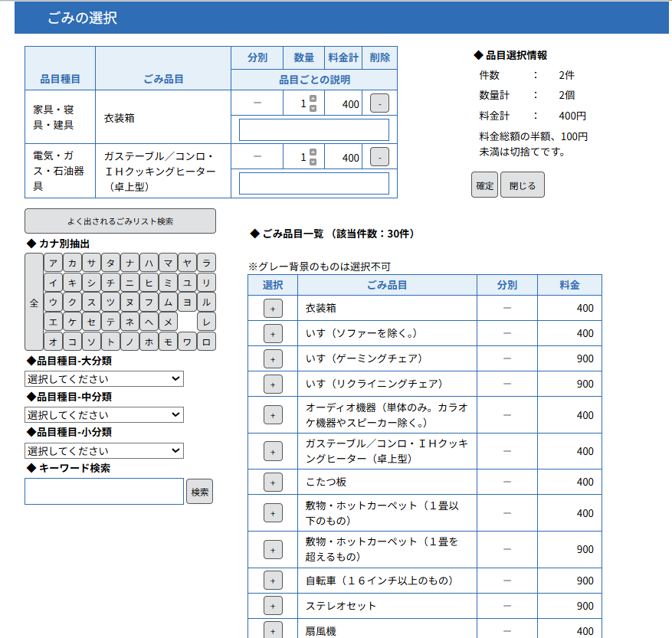Click the 確定 confirm button
Image resolution: width=672 pixels, height=638 pixels.
coord(484,185)
